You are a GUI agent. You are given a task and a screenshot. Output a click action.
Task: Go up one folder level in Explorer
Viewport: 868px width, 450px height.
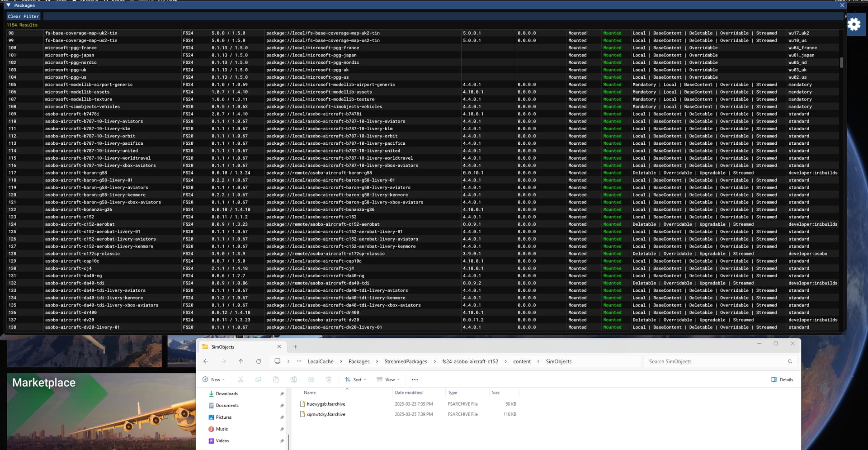(241, 361)
